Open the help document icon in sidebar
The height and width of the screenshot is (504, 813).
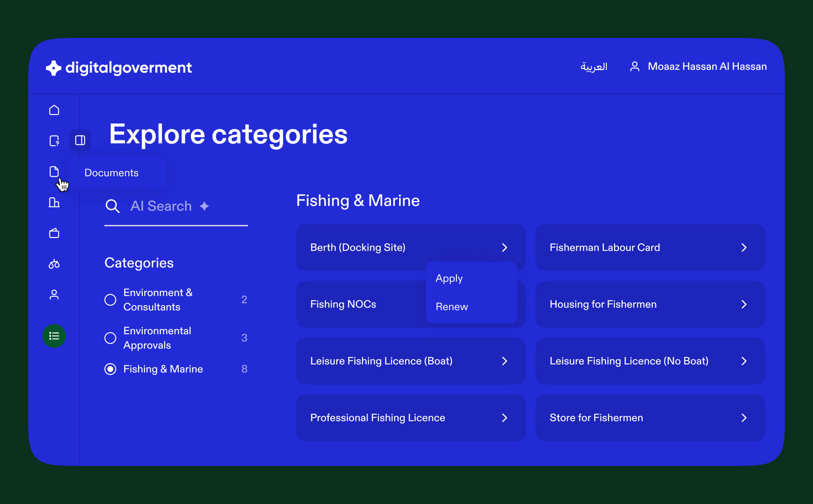[x=54, y=141]
